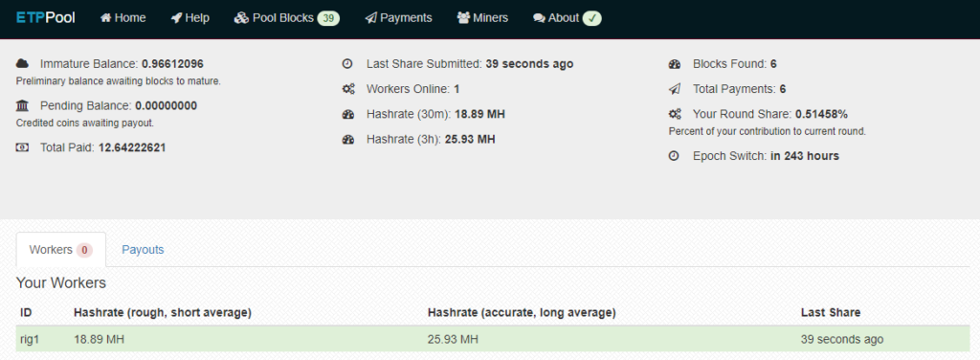Click the paper plane icon beside Total Payments
The width and height of the screenshot is (980, 360).
pos(675,89)
